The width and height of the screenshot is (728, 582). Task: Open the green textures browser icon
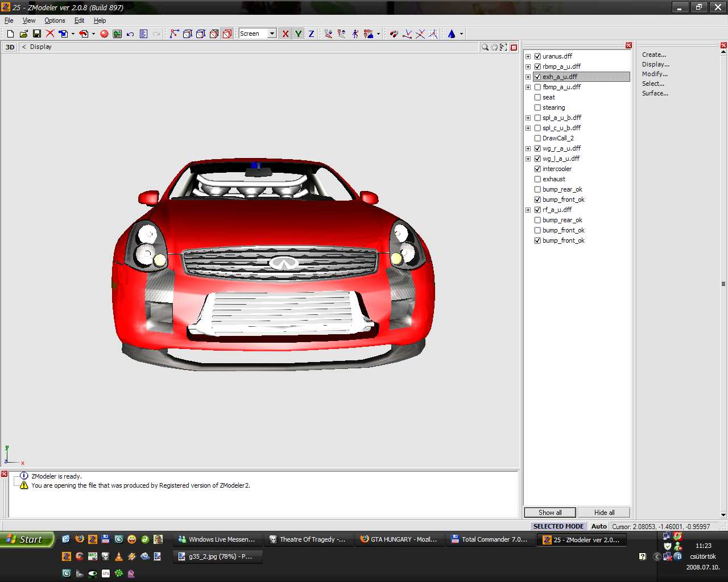click(x=117, y=34)
